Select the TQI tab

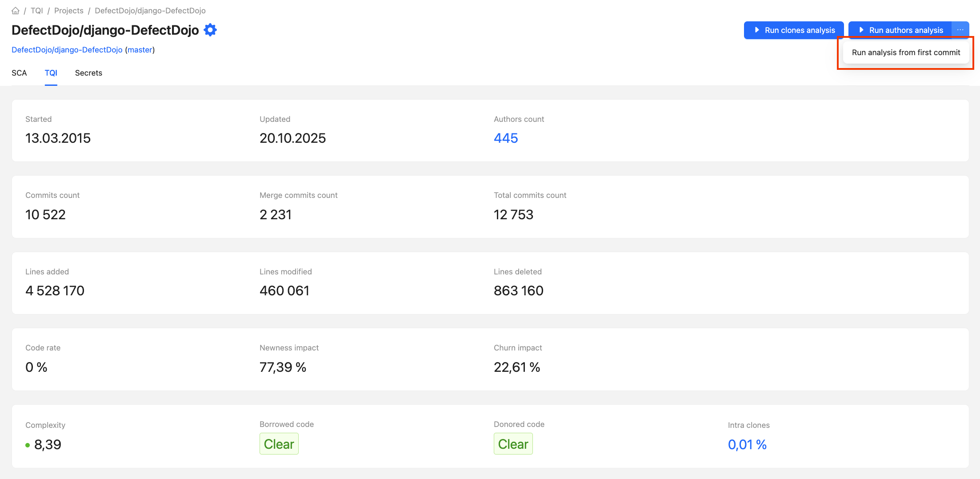point(51,73)
